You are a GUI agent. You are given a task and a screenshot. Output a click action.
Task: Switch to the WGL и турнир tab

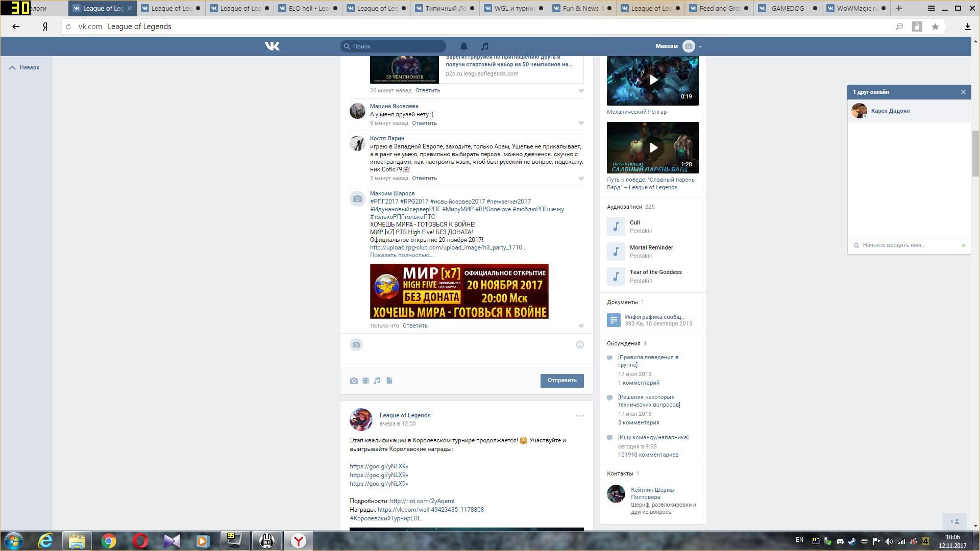[x=513, y=8]
